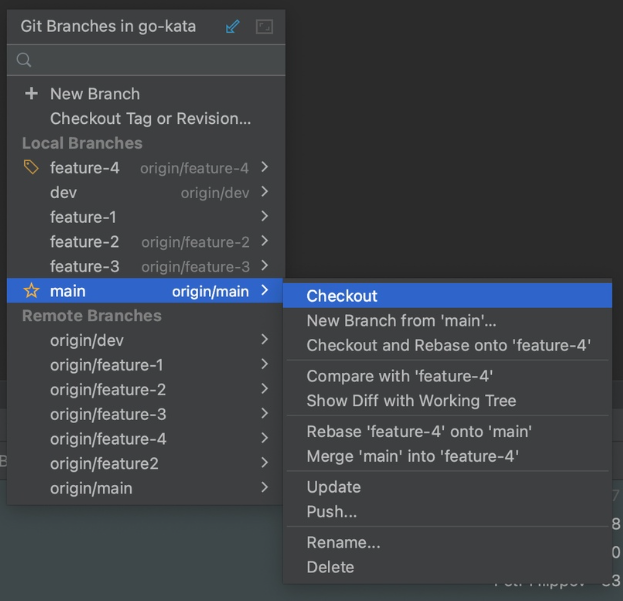
Task: Click the star icon beside main branch
Action: (x=31, y=291)
